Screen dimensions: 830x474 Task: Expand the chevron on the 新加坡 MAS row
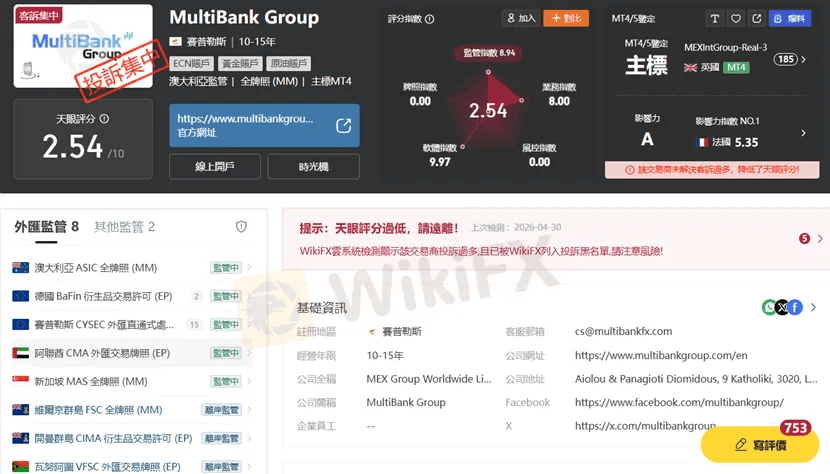coord(249,381)
